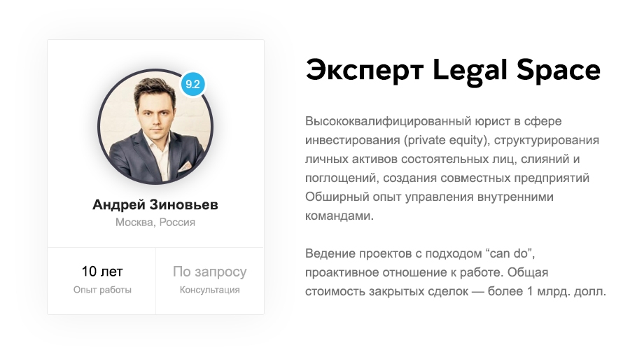Click the Эксперт Legal Space heading
Viewport: 644px width, 350px height.
click(x=453, y=71)
